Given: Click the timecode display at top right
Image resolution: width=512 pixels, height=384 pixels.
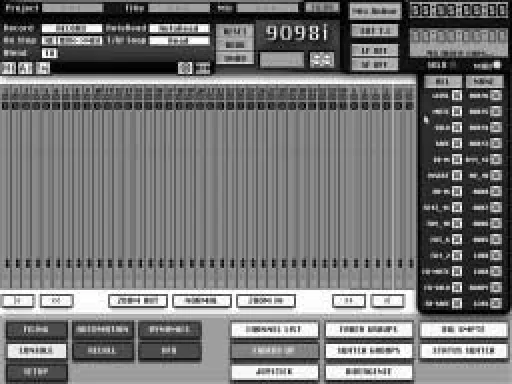Looking at the screenshot, I should tap(459, 10).
